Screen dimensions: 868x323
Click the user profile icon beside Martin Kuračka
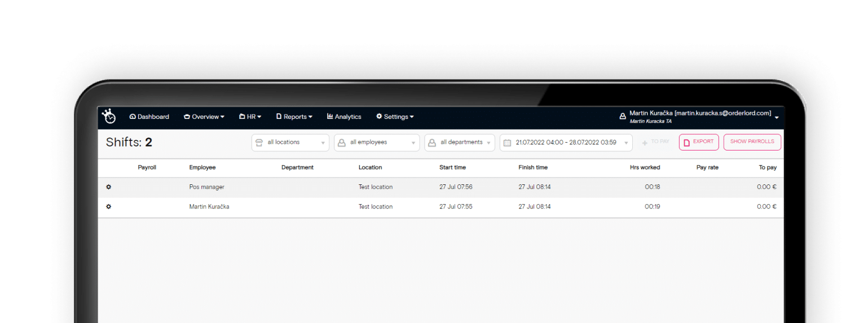[623, 117]
